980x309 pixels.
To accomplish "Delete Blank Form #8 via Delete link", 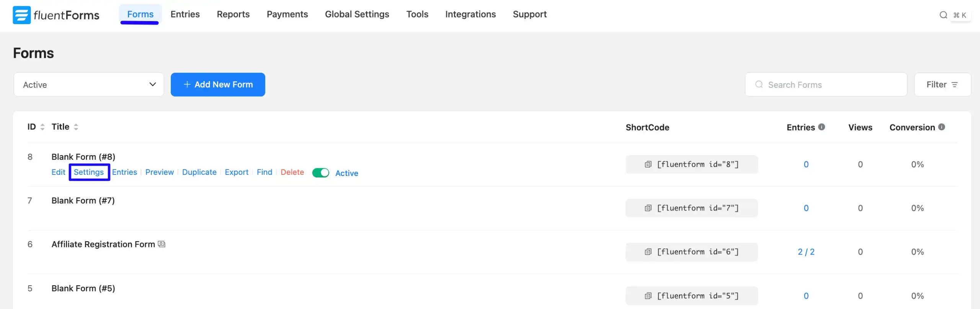I will [292, 172].
